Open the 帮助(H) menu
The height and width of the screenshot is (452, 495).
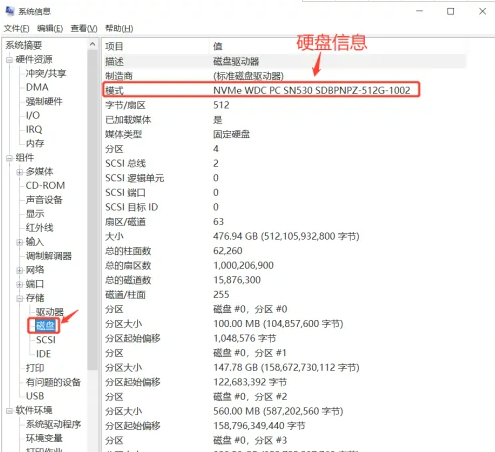(x=119, y=29)
